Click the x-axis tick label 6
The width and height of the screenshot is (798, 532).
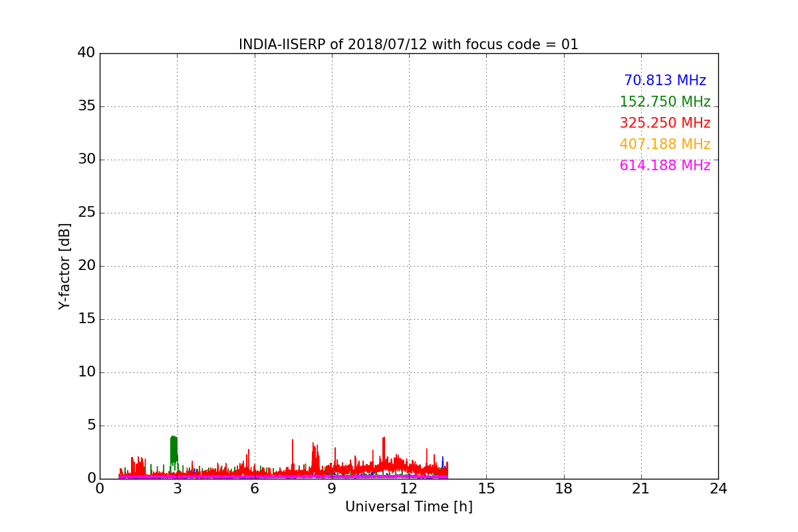255,489
